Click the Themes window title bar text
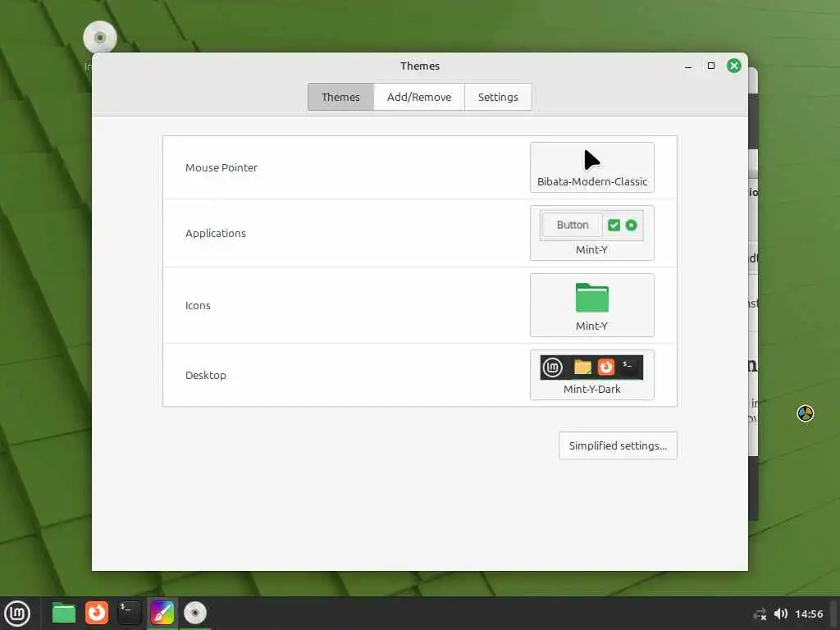Viewport: 840px width, 630px height. (x=420, y=66)
